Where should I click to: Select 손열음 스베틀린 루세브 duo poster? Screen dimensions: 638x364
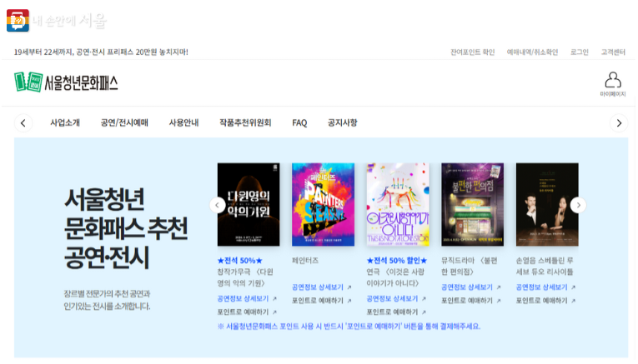pos(547,204)
